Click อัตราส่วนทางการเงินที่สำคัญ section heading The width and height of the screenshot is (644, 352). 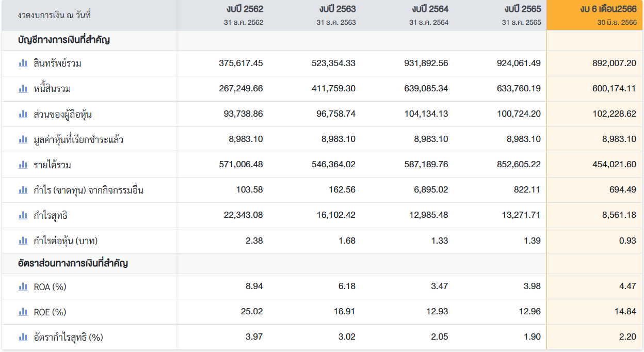point(73,263)
